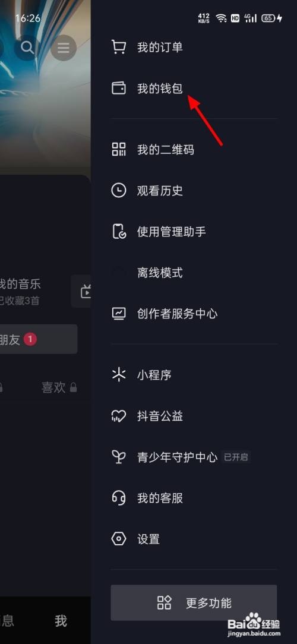
Task: Tap the wallet icon beside 我的钱包
Action: (x=119, y=89)
